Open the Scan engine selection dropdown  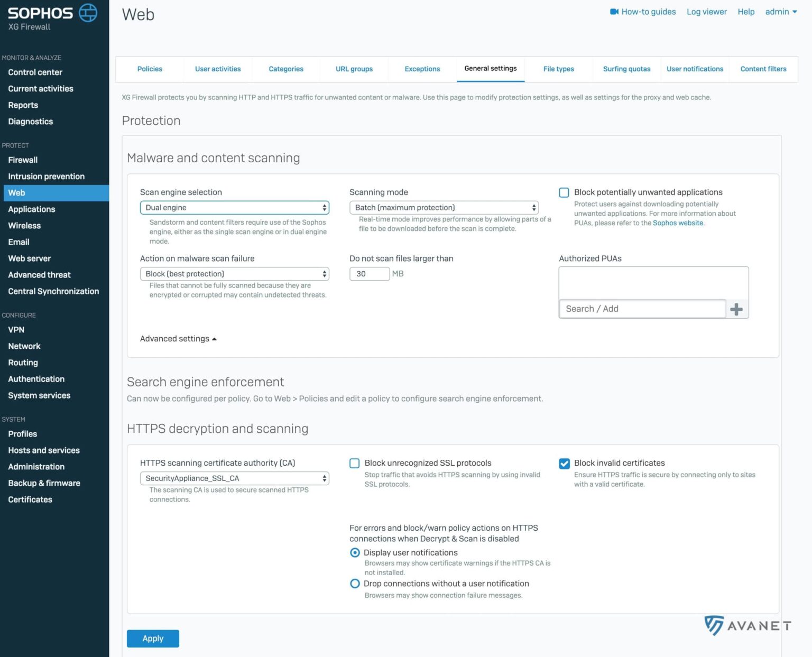pyautogui.click(x=234, y=207)
